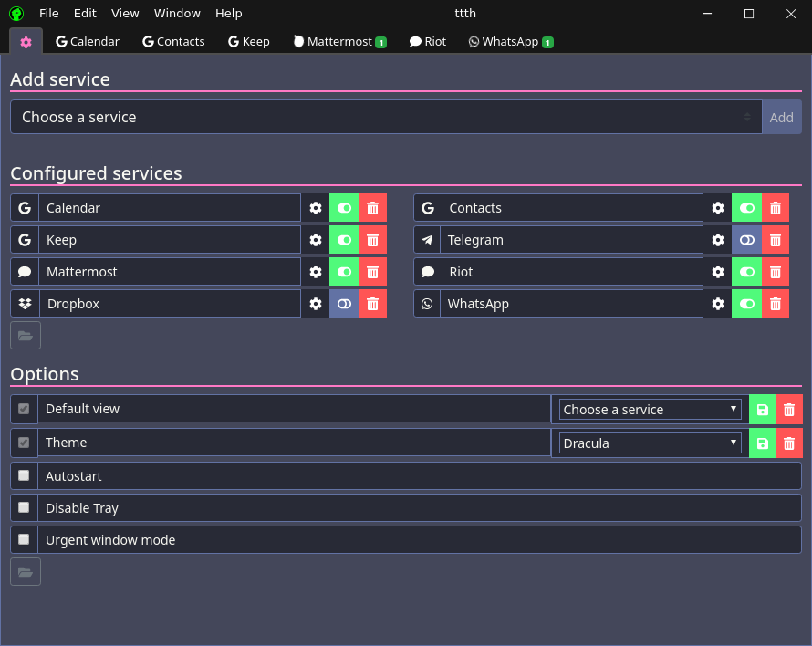The height and width of the screenshot is (646, 812).
Task: Switch to the Calendar tab
Action: tap(88, 42)
